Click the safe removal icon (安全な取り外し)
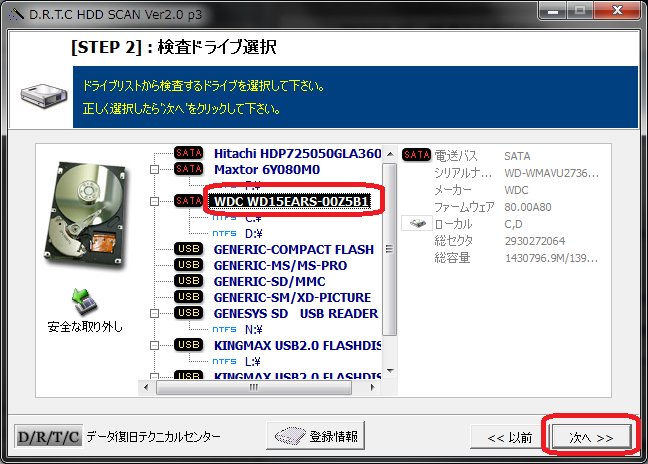648x464 pixels. pyautogui.click(x=84, y=301)
